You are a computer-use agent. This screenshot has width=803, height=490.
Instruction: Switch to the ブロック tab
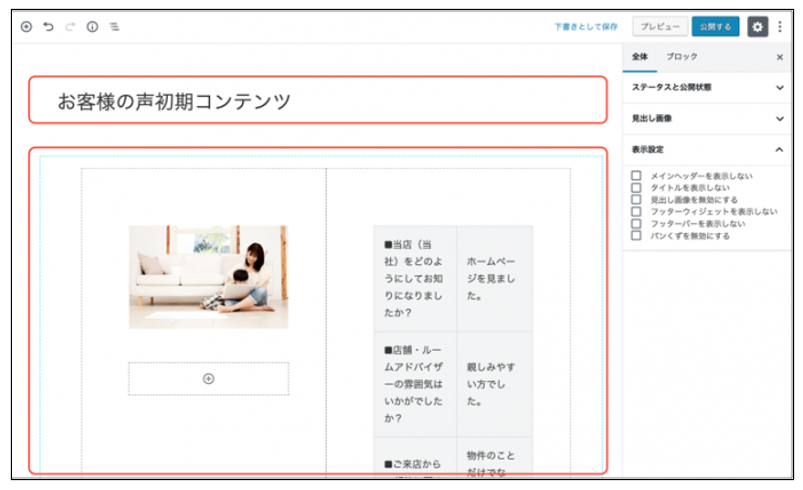[x=682, y=57]
